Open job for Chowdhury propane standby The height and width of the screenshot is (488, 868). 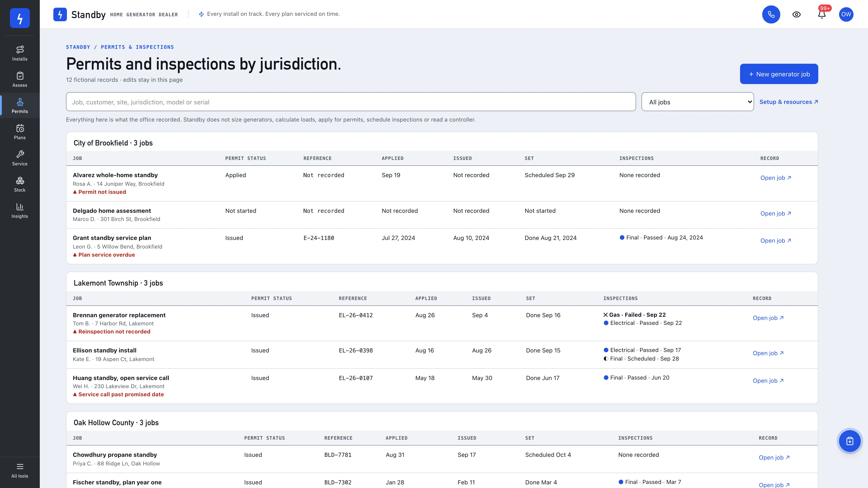774,457
